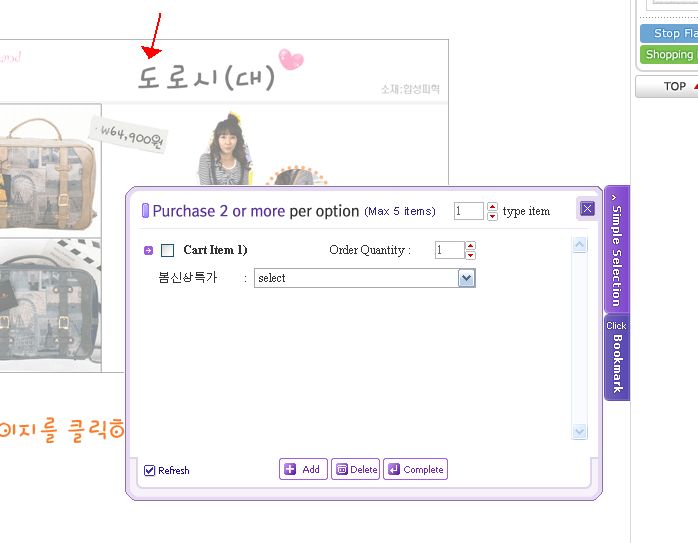Viewport: 698px width, 543px height.
Task: Close the purchase options popup
Action: click(x=587, y=208)
